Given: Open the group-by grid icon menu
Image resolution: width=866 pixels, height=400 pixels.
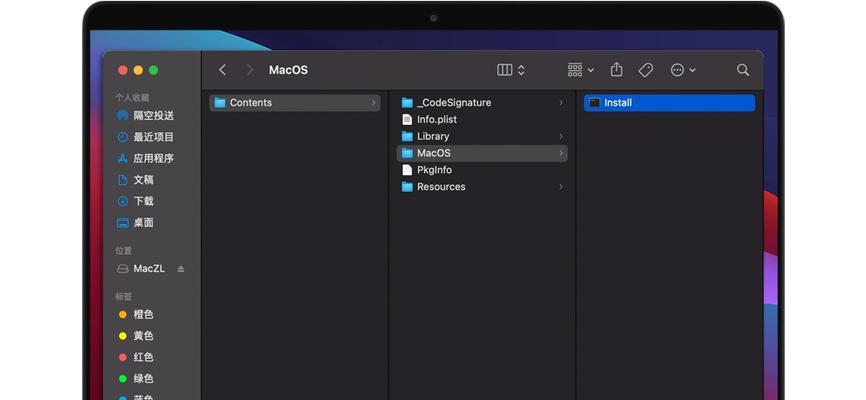Looking at the screenshot, I should coord(580,70).
